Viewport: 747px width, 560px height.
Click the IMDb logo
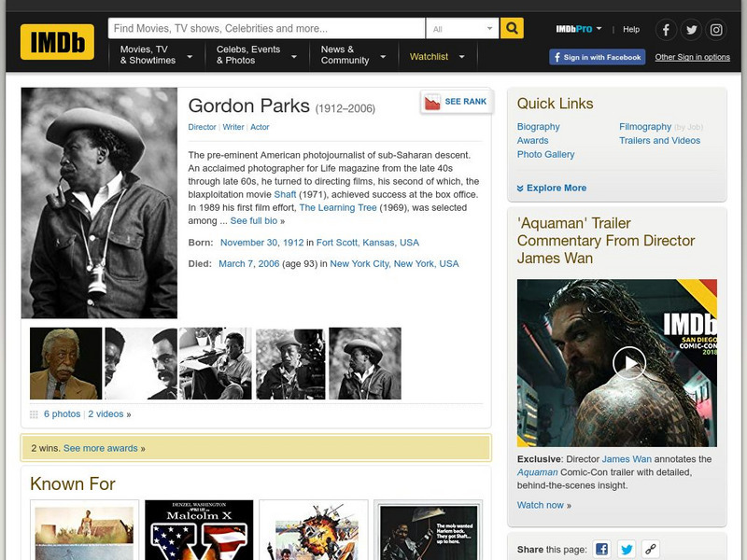(57, 42)
